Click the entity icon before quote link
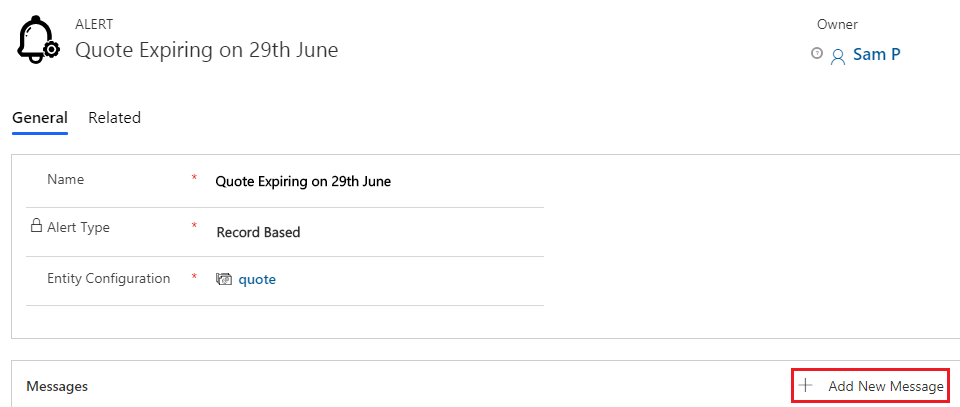 click(224, 279)
